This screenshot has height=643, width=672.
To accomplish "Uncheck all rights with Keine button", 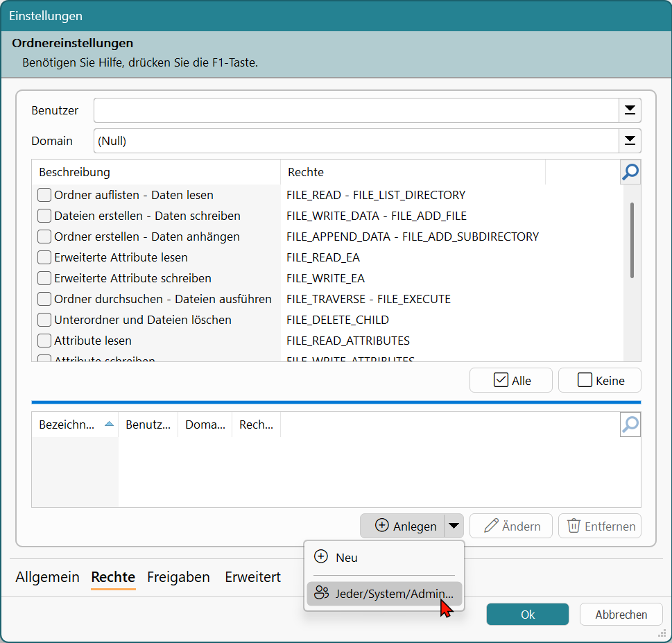I will [x=600, y=380].
